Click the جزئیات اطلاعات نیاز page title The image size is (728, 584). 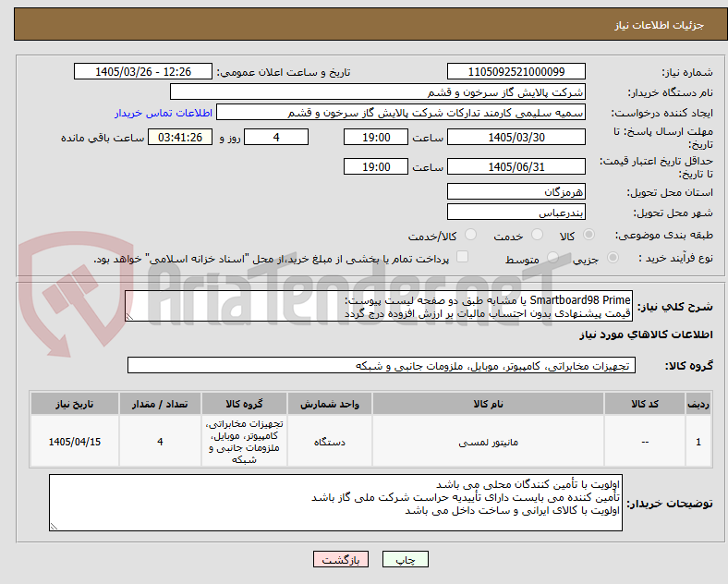point(660,25)
